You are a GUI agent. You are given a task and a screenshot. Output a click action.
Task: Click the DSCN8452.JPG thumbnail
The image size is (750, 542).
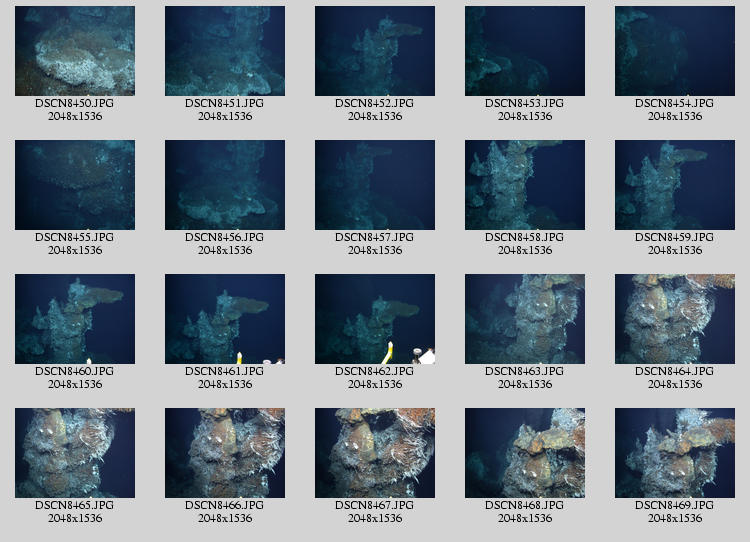click(x=375, y=51)
